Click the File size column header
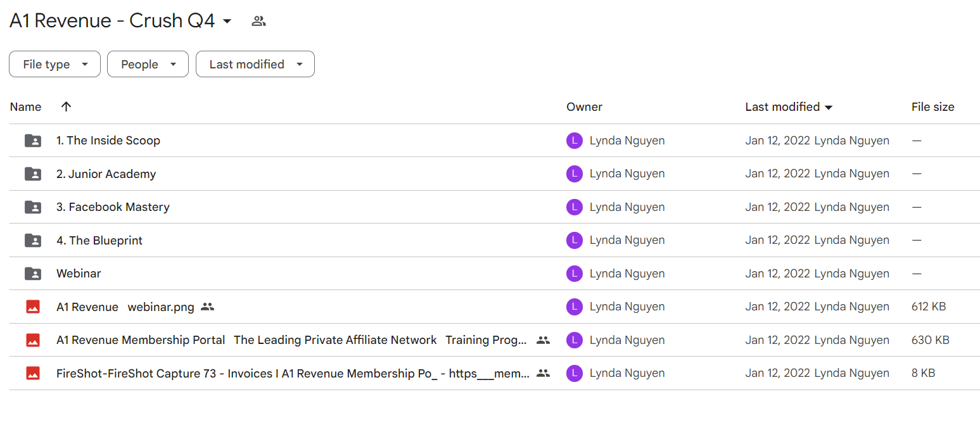This screenshot has width=980, height=432. pyautogui.click(x=932, y=107)
